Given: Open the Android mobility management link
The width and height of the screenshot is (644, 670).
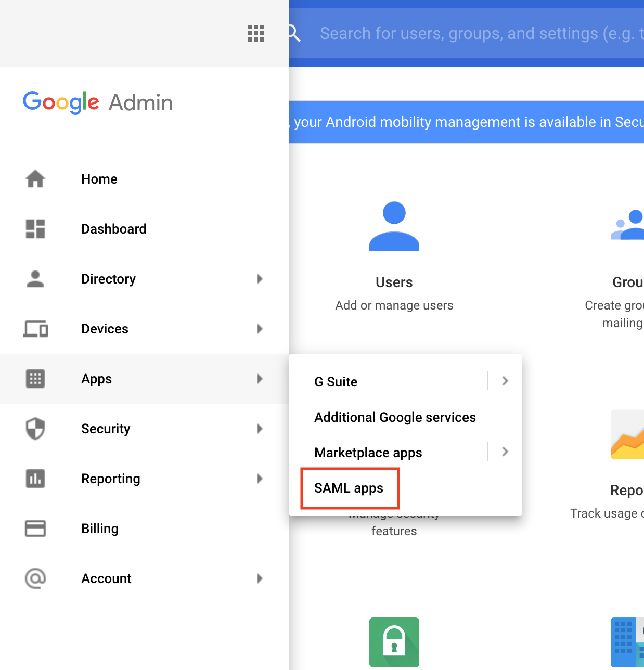Looking at the screenshot, I should tap(423, 122).
